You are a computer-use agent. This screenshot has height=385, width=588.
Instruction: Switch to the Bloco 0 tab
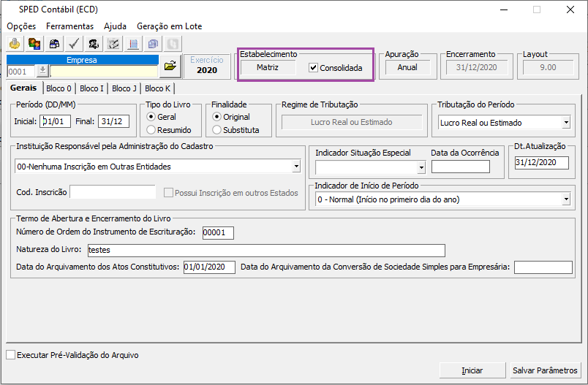point(59,88)
